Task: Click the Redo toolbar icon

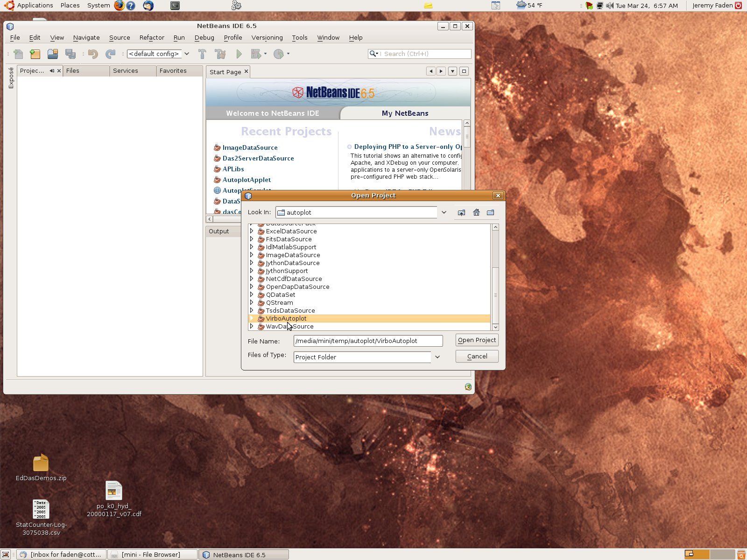Action: 111,54
